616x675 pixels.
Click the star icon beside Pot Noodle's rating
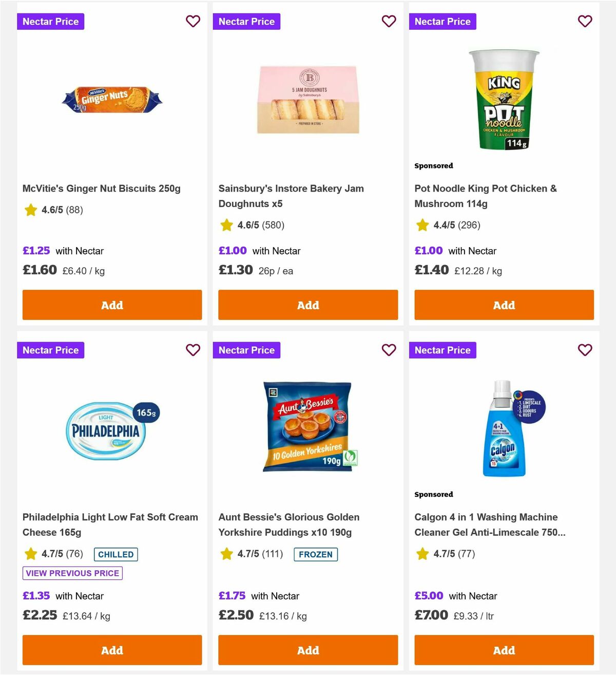click(422, 225)
